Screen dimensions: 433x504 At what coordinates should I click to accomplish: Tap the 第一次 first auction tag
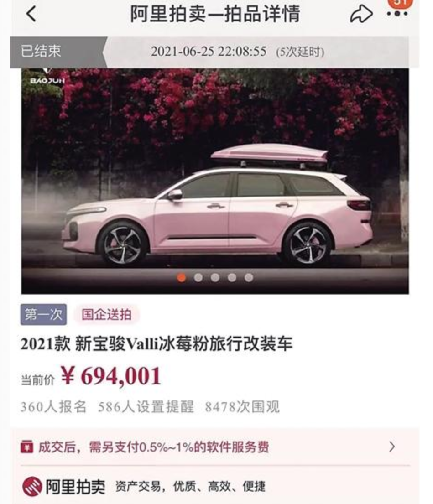pos(44,314)
